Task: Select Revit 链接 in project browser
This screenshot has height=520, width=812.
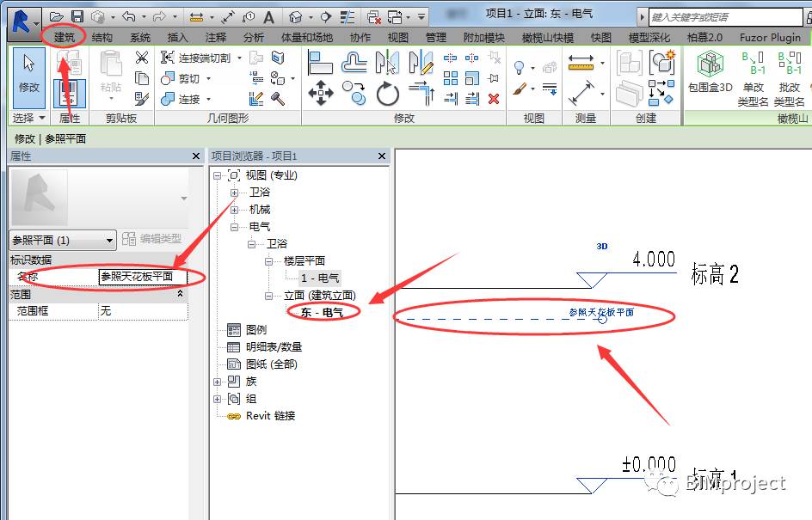Action: [x=270, y=416]
